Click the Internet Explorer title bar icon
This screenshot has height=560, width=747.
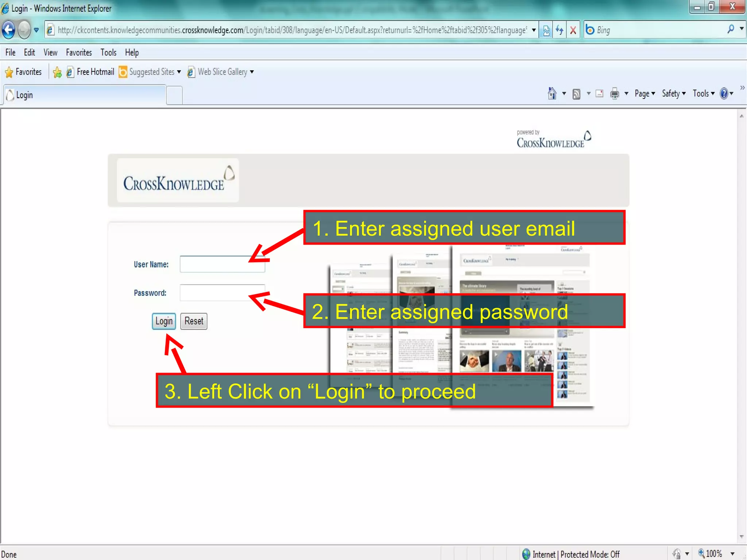click(5, 8)
